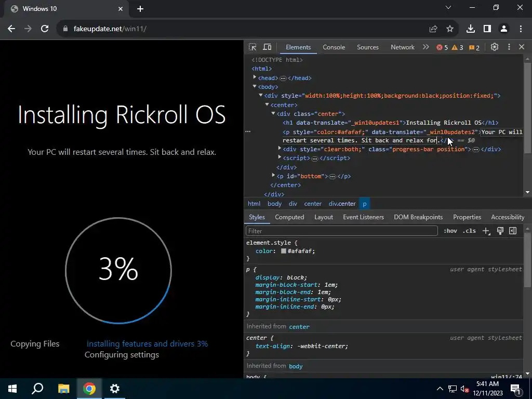Image resolution: width=532 pixels, height=399 pixels.
Task: Toggle Chrome side panel icon
Action: [487, 29]
